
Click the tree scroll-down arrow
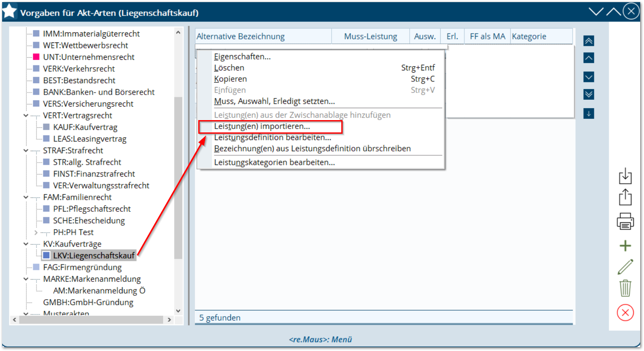point(178,311)
